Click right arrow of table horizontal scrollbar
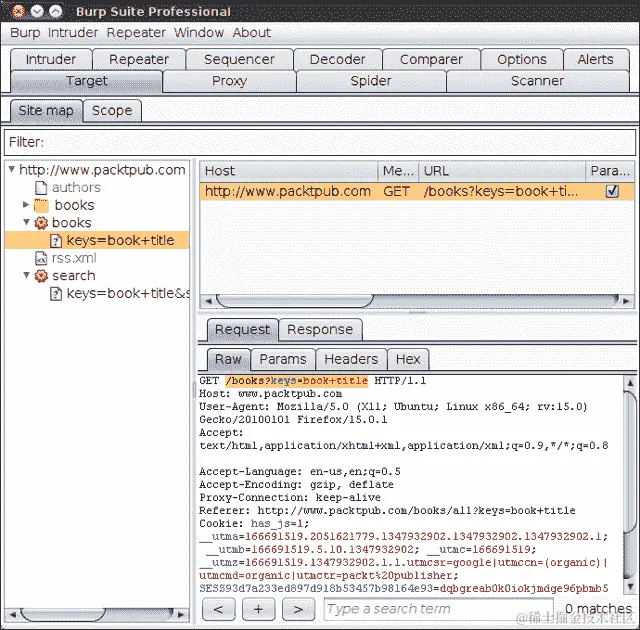 pos(626,301)
